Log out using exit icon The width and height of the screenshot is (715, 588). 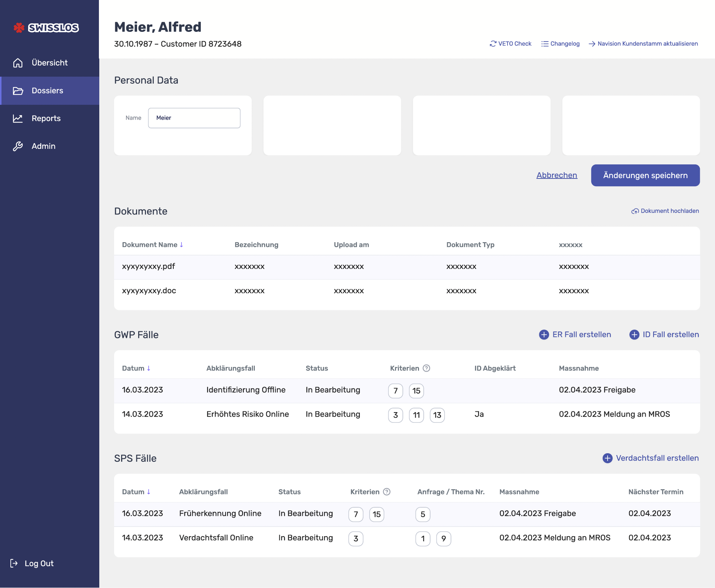click(x=14, y=563)
